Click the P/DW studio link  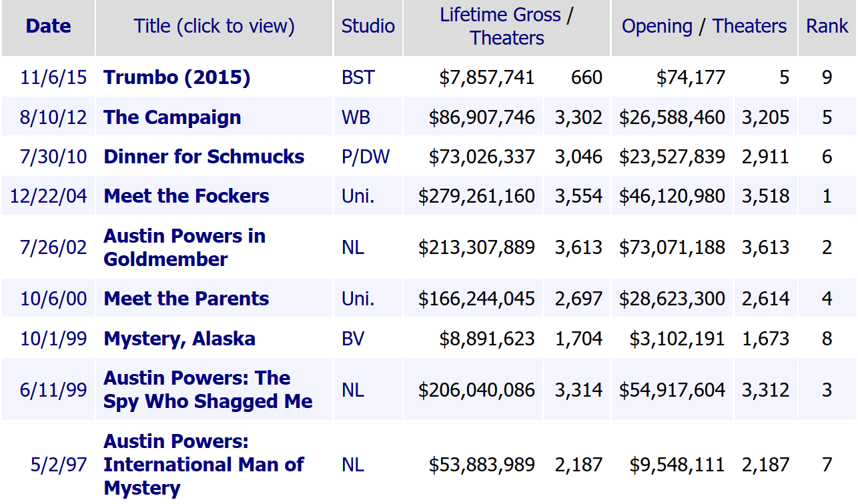(x=366, y=157)
